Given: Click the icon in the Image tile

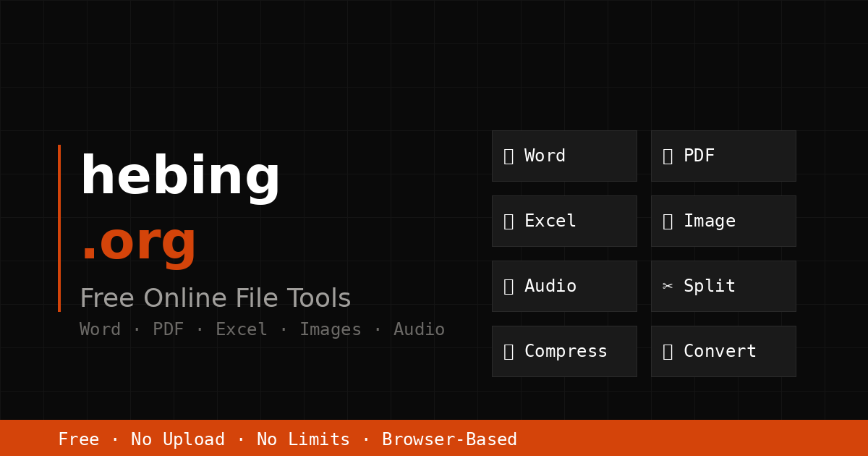Looking at the screenshot, I should 668,221.
